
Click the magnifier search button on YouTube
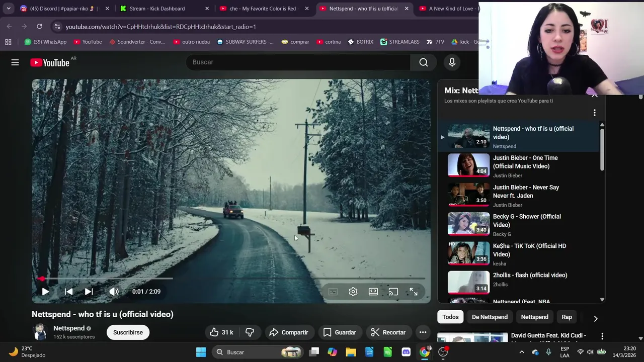[424, 62]
